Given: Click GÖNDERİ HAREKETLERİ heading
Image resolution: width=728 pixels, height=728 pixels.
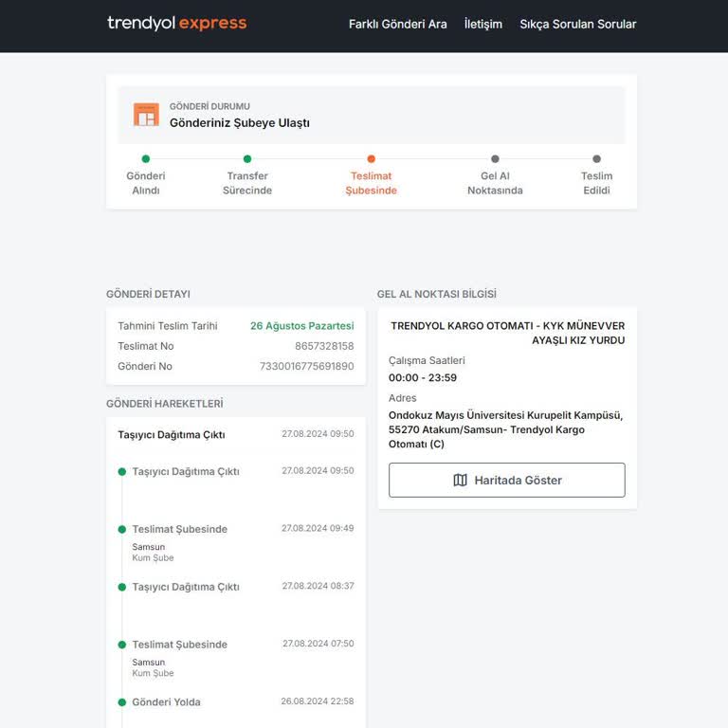Looking at the screenshot, I should tap(164, 404).
